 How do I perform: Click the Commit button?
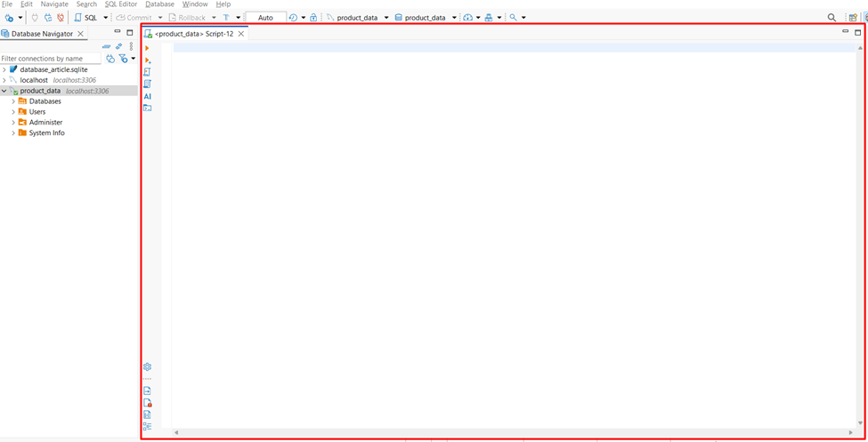134,18
